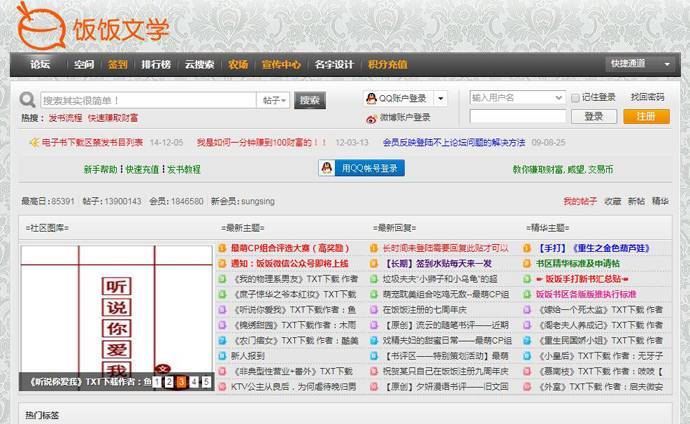This screenshot has height=424, width=690.
Task: Click the speaker announcement icon
Action: (x=33, y=143)
